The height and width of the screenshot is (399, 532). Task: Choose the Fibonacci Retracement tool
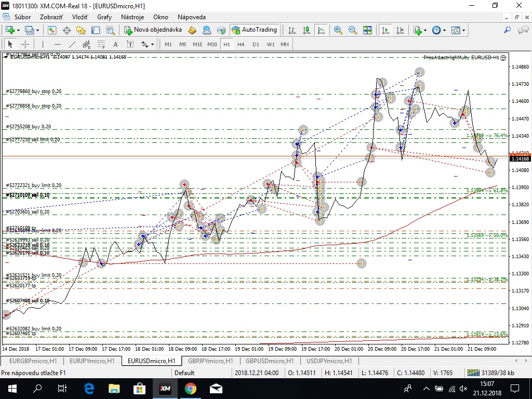[x=101, y=45]
